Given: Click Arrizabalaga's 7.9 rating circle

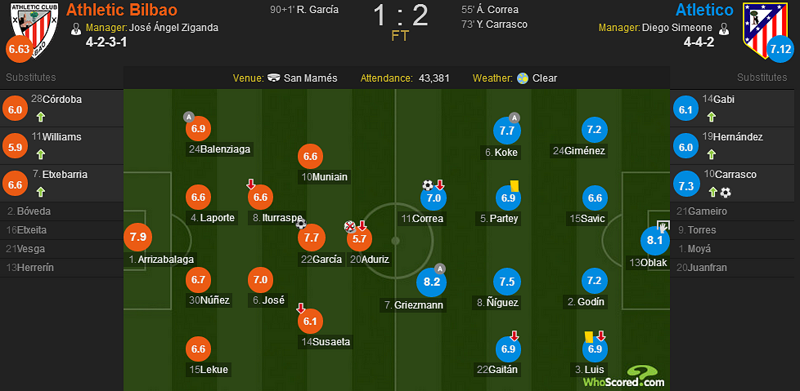Looking at the screenshot, I should coord(138,237).
